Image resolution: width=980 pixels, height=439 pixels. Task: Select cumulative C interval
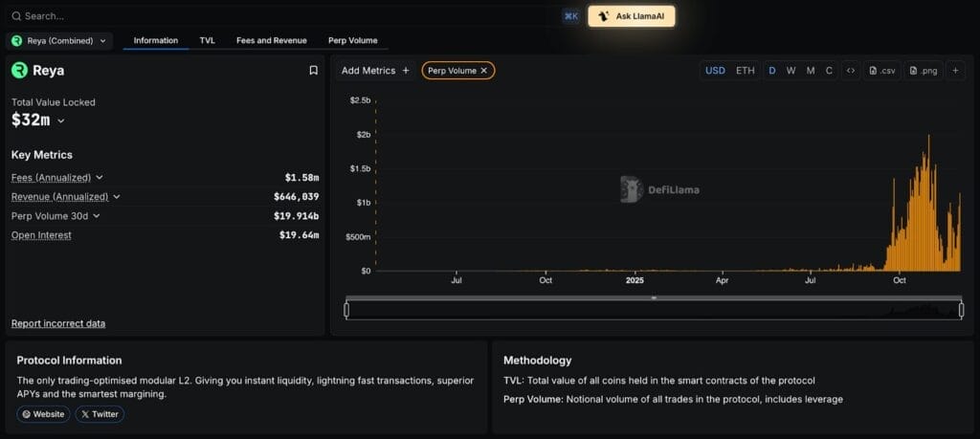tap(829, 71)
